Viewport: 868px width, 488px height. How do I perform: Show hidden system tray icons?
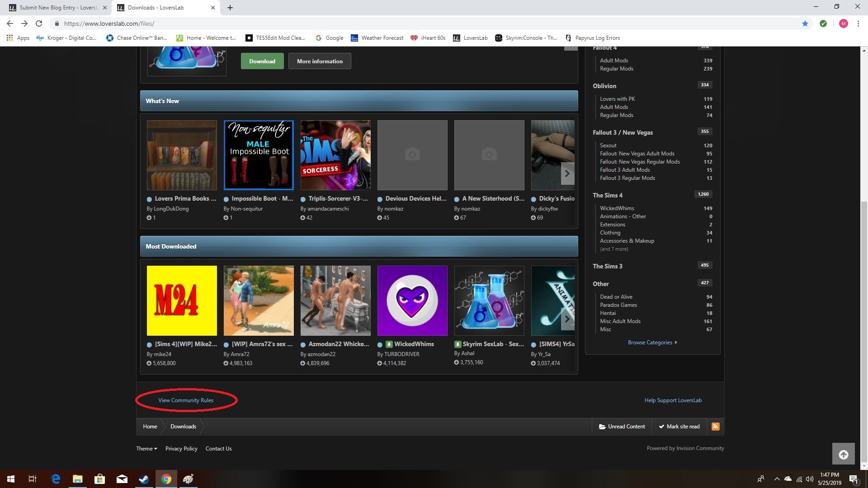click(x=777, y=479)
